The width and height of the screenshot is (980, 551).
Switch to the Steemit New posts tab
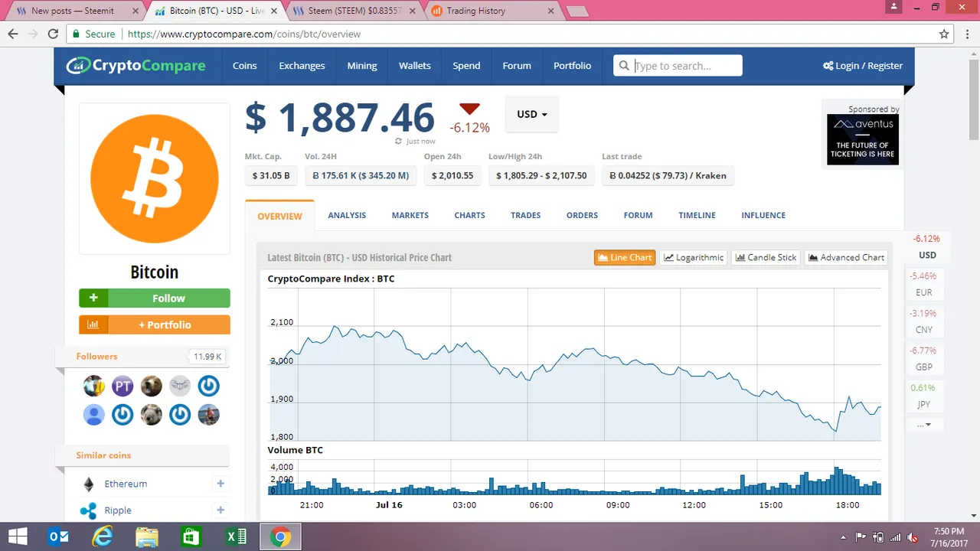pyautogui.click(x=73, y=11)
